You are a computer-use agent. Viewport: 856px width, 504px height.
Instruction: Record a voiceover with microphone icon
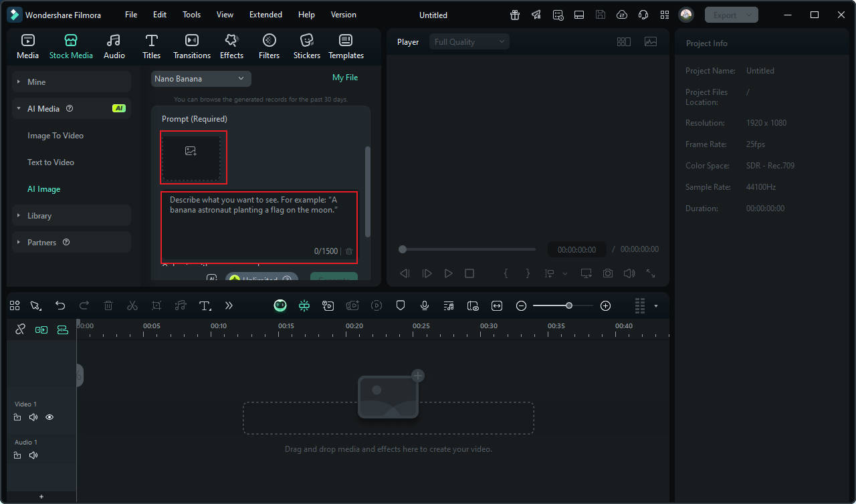(x=425, y=305)
